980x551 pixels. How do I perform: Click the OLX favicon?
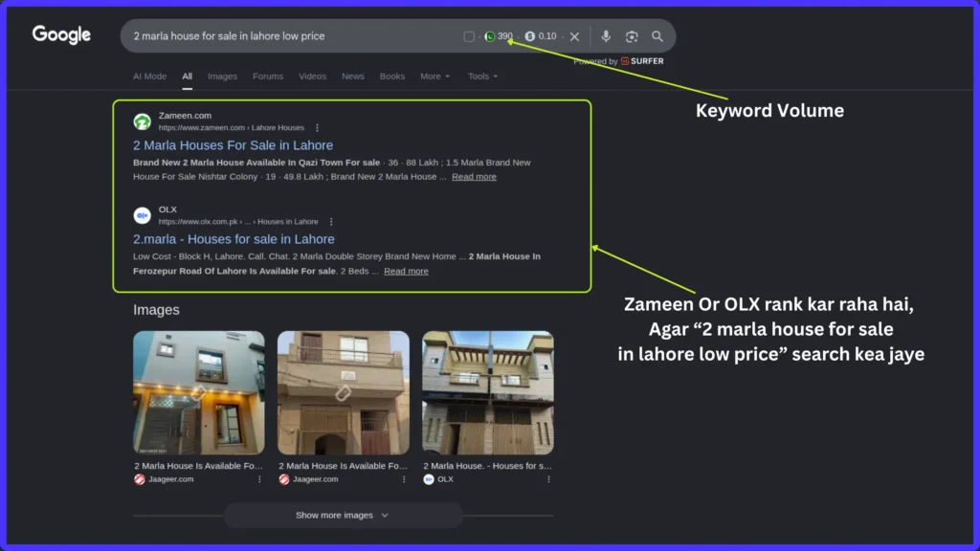click(142, 215)
